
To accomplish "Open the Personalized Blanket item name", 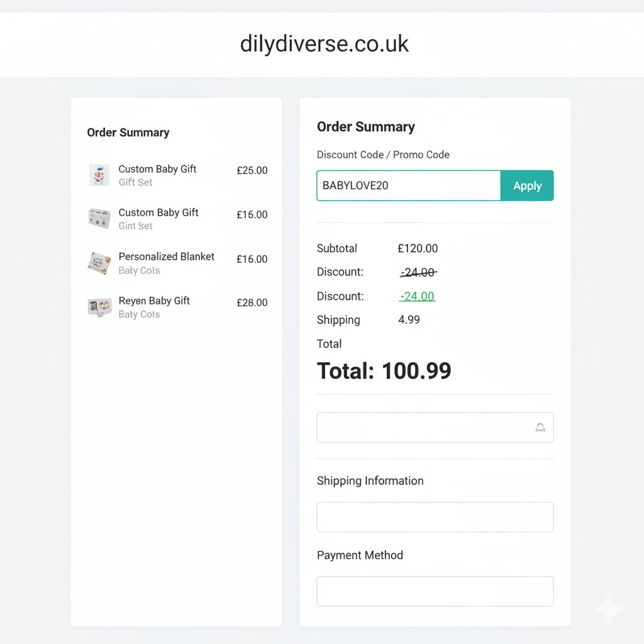I will (x=166, y=257).
